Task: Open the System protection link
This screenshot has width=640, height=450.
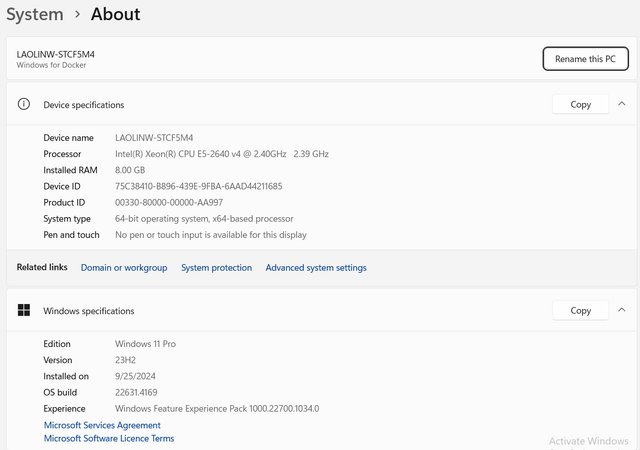Action: click(216, 268)
